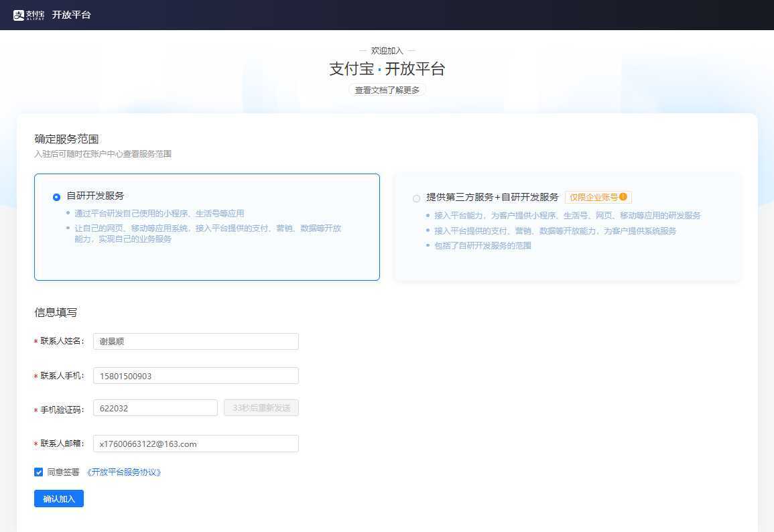
Task: Open 查看文档了解更多 link
Action: [387, 90]
